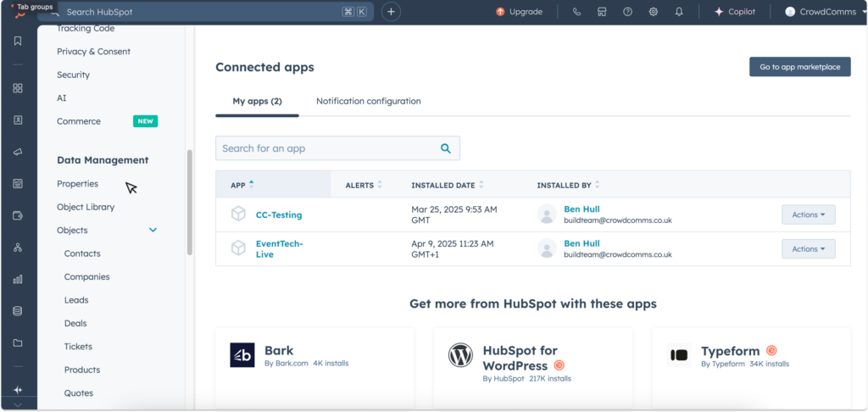Viewport: 868px width, 412px height.
Task: Open the settings gear icon
Action: 654,12
